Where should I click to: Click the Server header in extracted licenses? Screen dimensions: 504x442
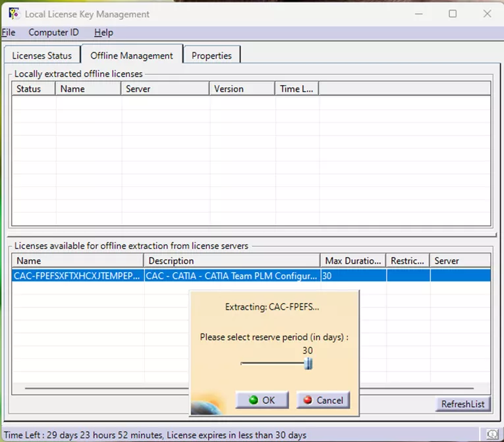coord(165,89)
